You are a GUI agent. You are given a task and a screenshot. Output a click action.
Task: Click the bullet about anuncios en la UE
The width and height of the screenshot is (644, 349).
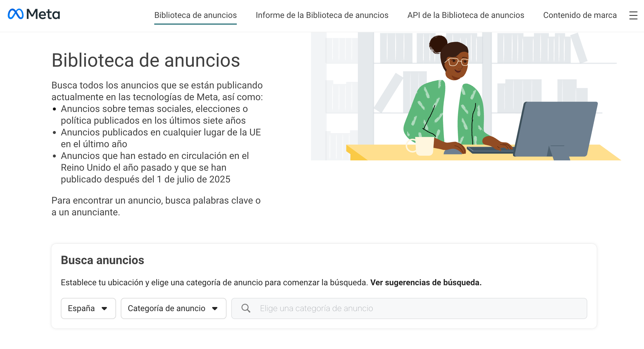[x=160, y=138]
